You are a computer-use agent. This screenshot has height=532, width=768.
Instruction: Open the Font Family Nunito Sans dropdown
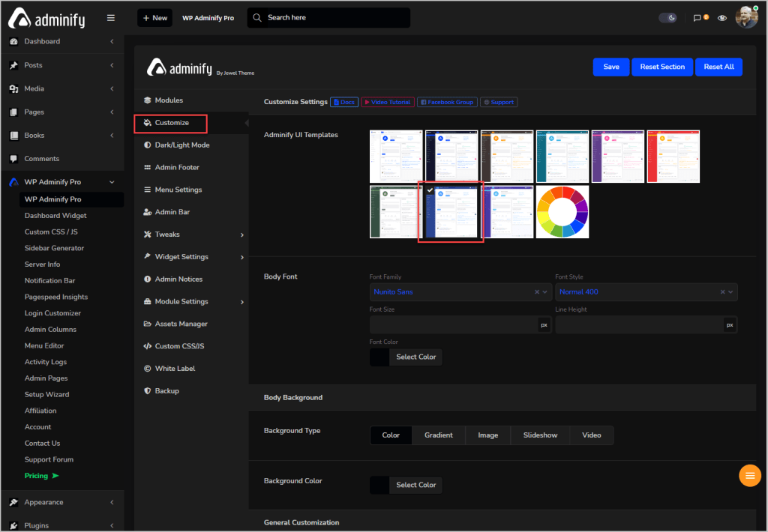[x=460, y=291]
